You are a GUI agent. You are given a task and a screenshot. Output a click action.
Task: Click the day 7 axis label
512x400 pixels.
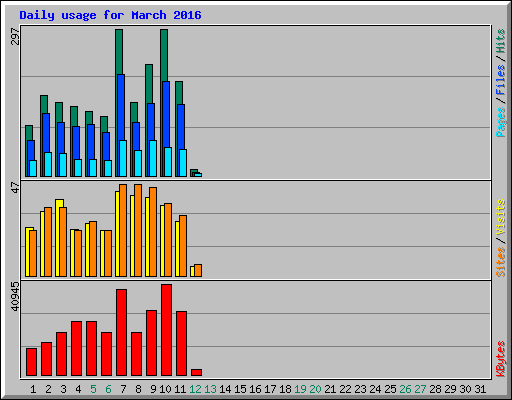click(123, 389)
